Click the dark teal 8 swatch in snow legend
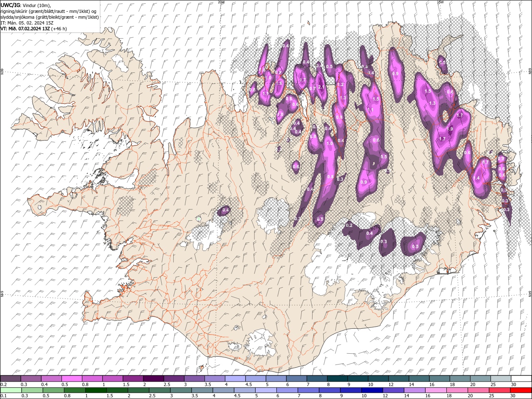Viewport: 532px width, 399px height. [x=338, y=378]
